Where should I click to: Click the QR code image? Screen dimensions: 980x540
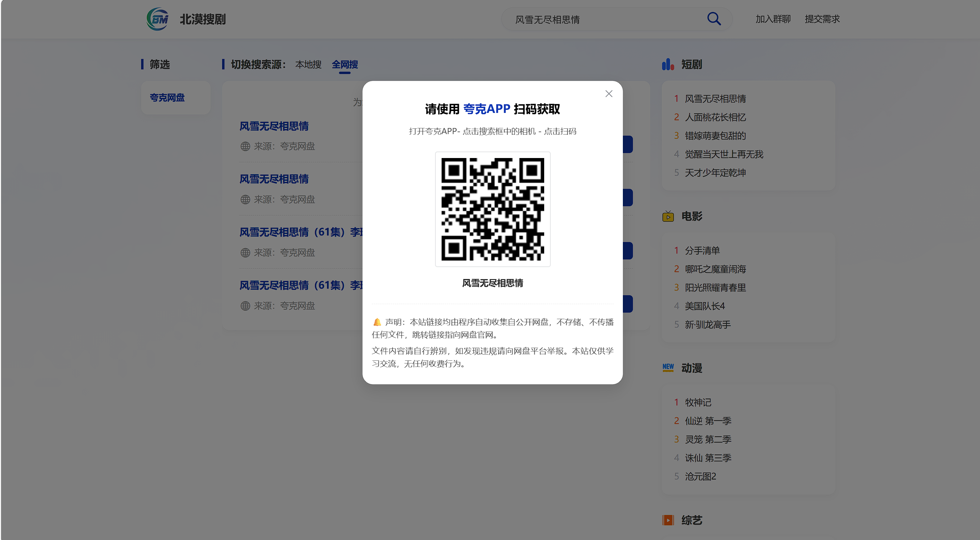[x=493, y=209]
